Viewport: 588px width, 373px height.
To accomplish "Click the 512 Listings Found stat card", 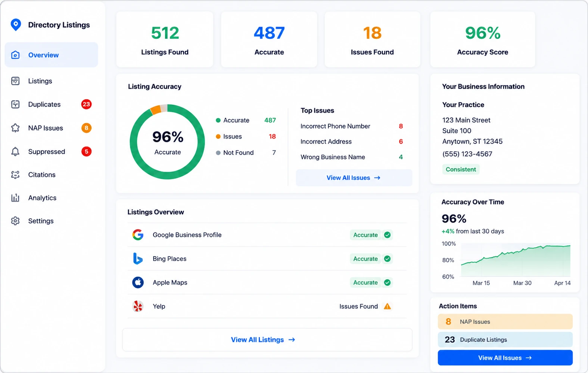I will pos(165,40).
